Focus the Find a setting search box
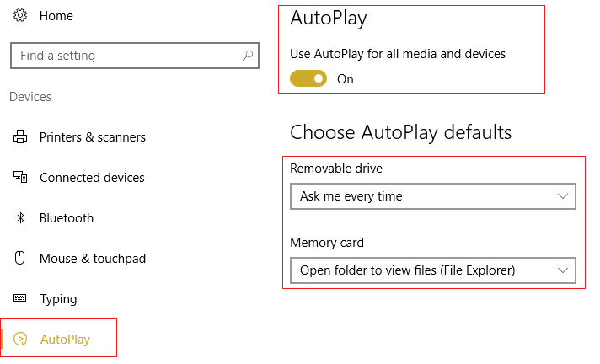 click(x=135, y=56)
